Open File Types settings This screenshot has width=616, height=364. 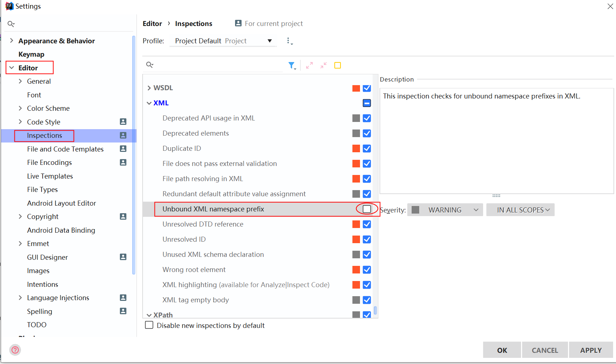42,189
